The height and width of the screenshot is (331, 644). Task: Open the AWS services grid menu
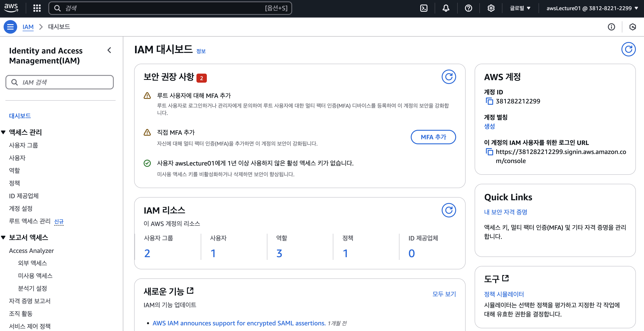coord(37,8)
